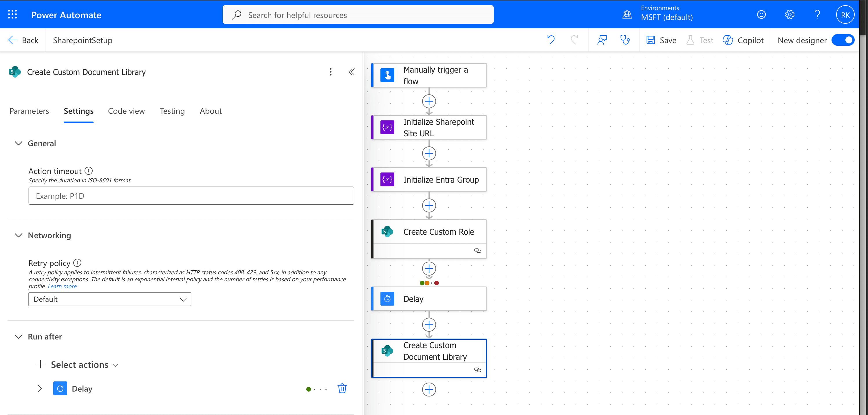The image size is (868, 415).
Task: Click the connection link icon on Create Custom Document Library
Action: point(477,370)
